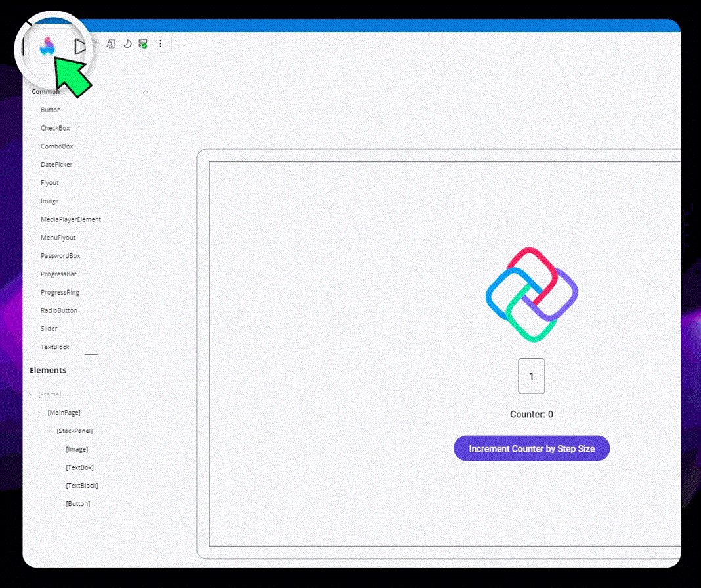Select [TextBlock] in the Elements tree

82,486
